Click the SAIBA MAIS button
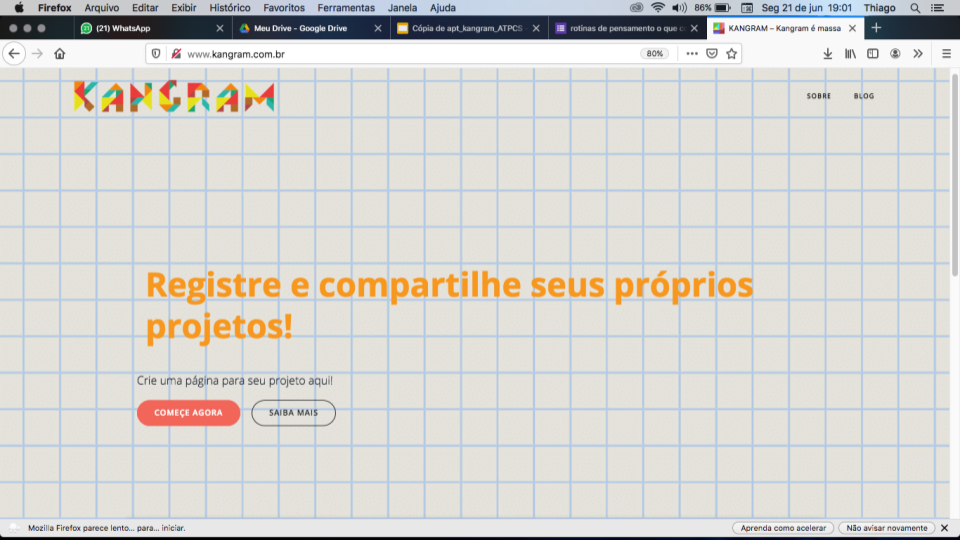This screenshot has width=960, height=540. 293,413
